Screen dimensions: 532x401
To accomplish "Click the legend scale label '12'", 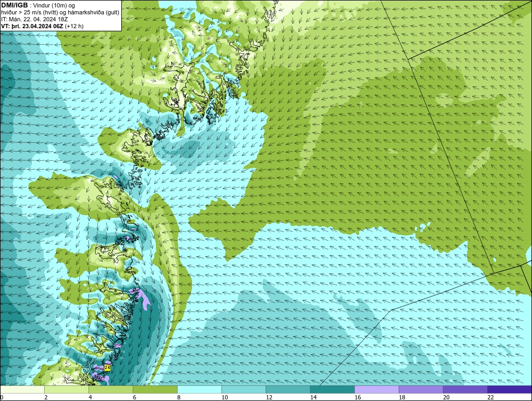I will [269, 397].
